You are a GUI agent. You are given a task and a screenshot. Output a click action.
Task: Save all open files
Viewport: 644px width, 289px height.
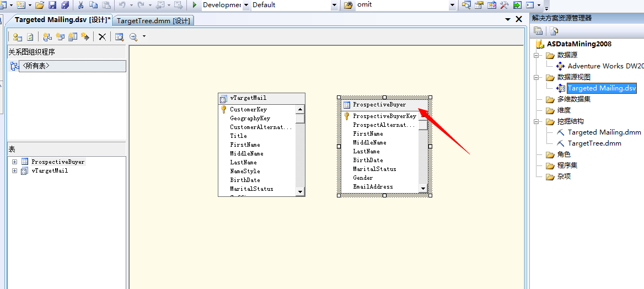[65, 5]
